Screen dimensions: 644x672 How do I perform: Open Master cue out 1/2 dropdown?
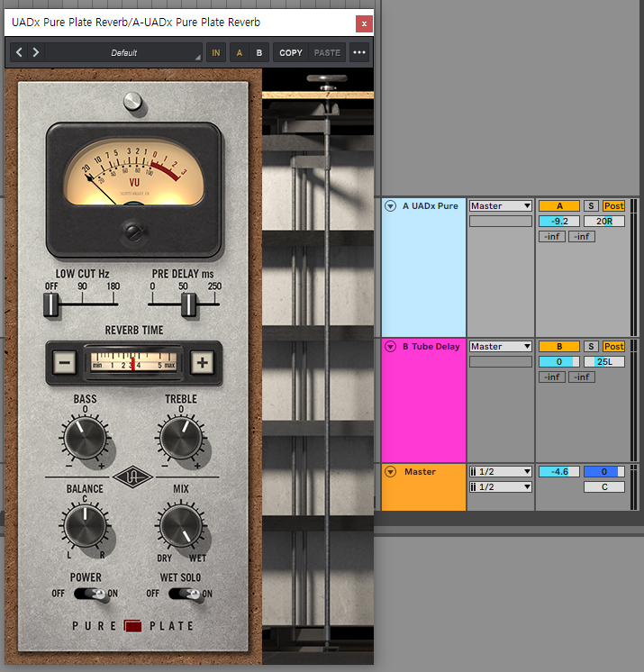[501, 471]
